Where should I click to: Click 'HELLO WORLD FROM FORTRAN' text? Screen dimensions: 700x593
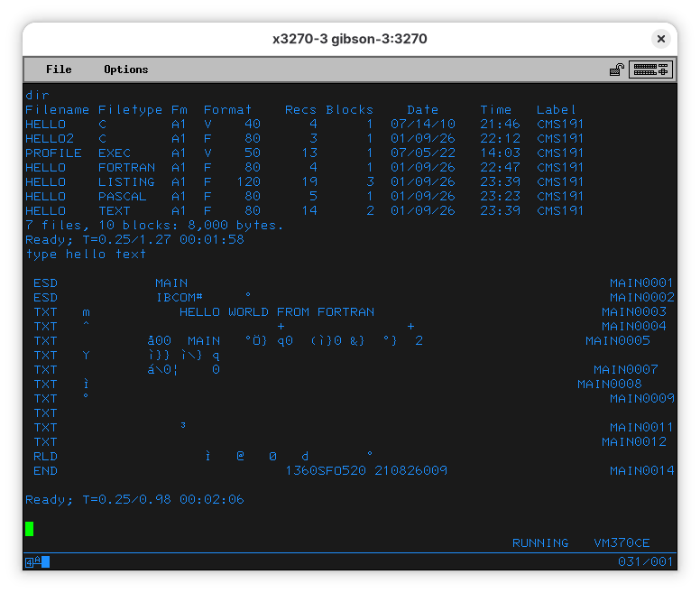276,311
